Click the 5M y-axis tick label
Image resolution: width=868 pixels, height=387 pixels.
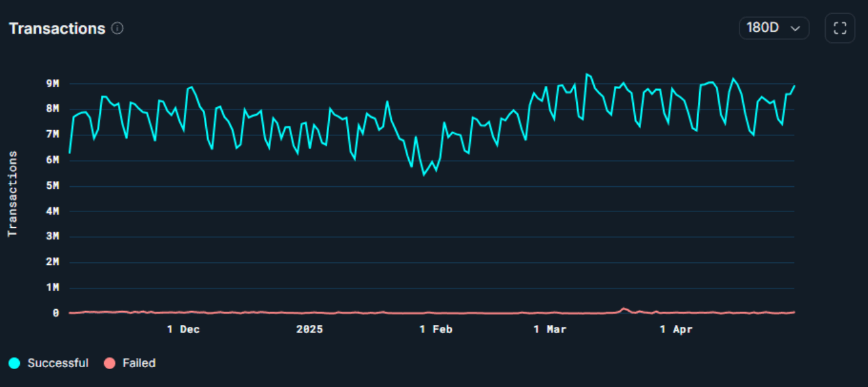pos(53,186)
